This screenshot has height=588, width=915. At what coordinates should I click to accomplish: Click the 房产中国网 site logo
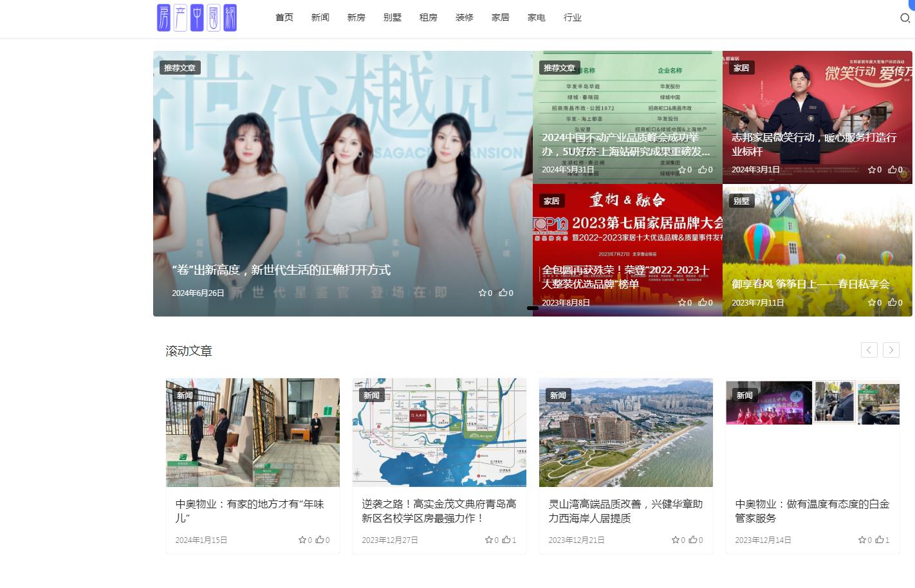tap(197, 18)
